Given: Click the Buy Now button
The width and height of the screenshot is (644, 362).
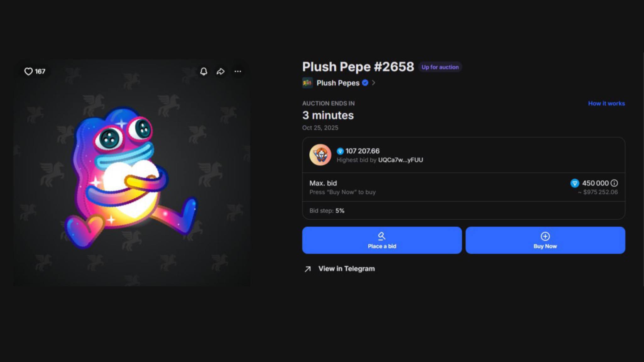Looking at the screenshot, I should click(545, 240).
